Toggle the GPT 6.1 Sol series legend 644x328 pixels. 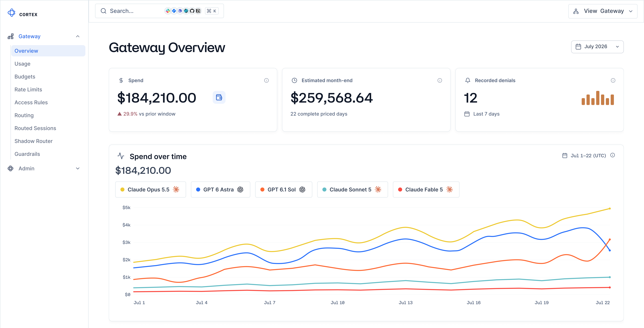[284, 190]
